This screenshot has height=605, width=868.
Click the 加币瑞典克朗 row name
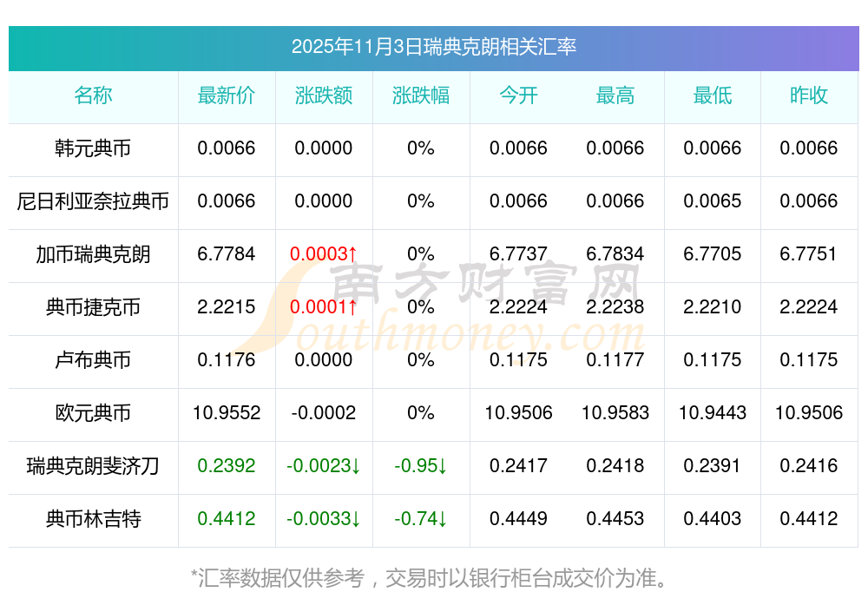tap(93, 254)
